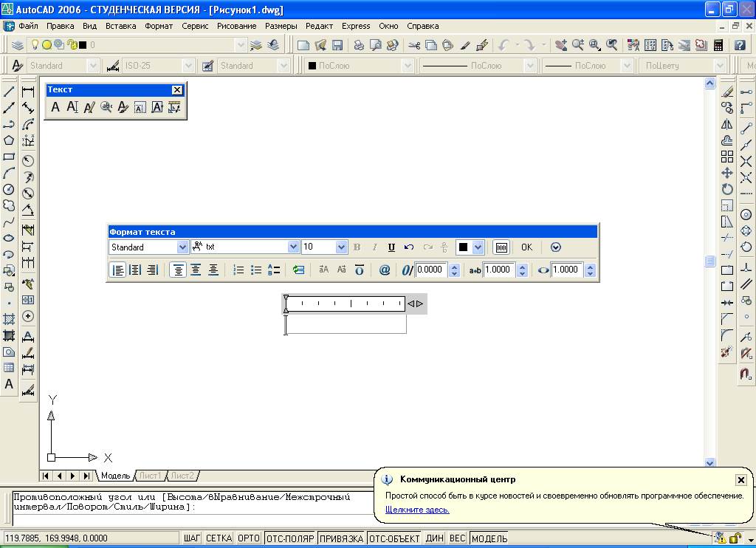This screenshot has height=548, width=756.
Task: Click the Mirror tool in Modify toolbar
Action: click(727, 124)
